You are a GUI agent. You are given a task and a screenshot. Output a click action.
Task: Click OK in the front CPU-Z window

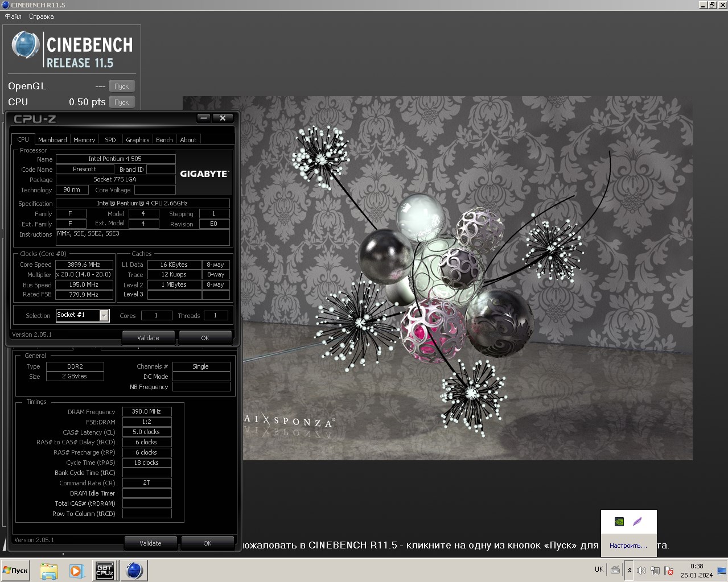205,338
